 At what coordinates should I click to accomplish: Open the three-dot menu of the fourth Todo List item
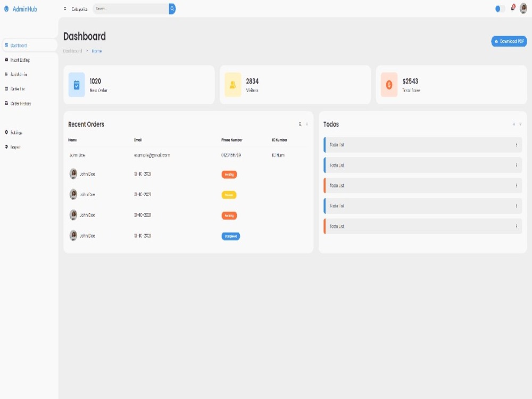pos(517,206)
